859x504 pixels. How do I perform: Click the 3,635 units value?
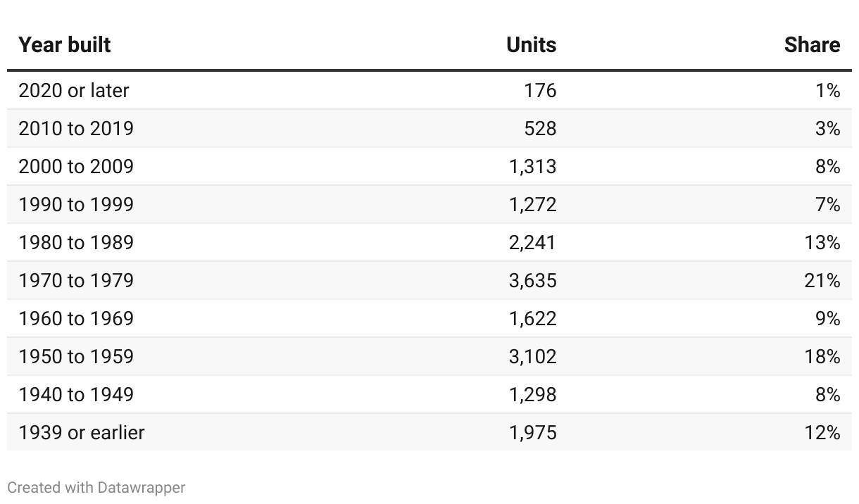[532, 281]
